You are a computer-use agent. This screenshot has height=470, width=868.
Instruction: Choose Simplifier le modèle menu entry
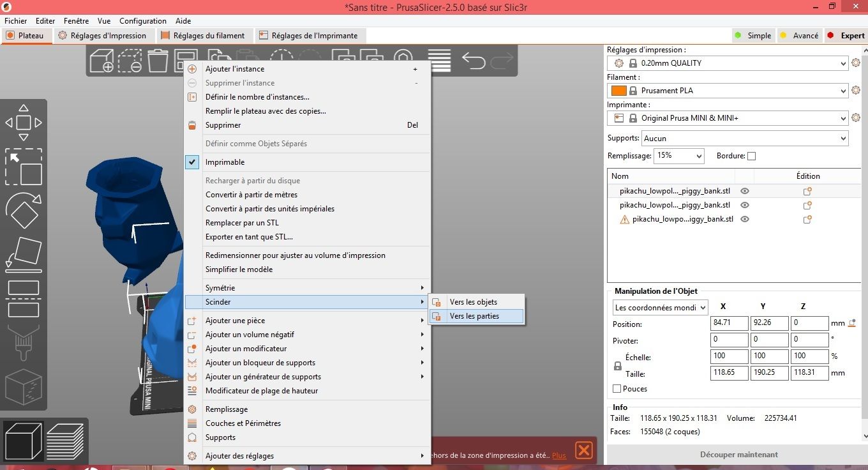(x=308, y=269)
